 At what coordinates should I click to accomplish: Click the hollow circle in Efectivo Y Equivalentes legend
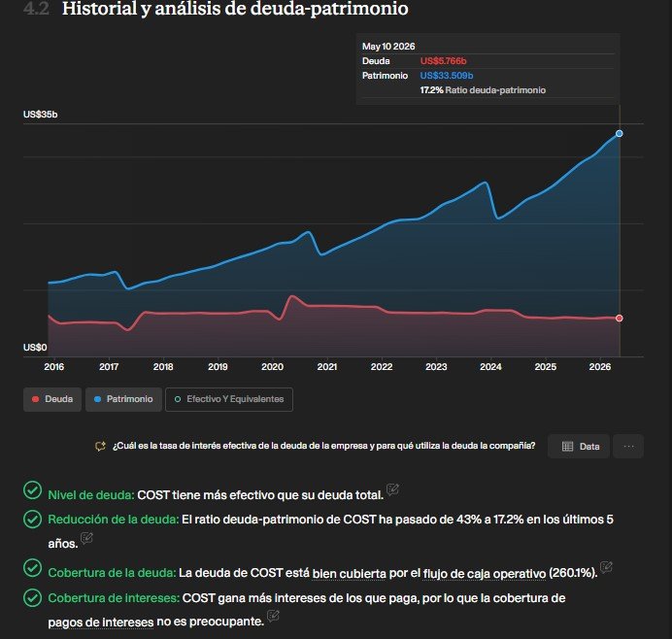pyautogui.click(x=178, y=399)
